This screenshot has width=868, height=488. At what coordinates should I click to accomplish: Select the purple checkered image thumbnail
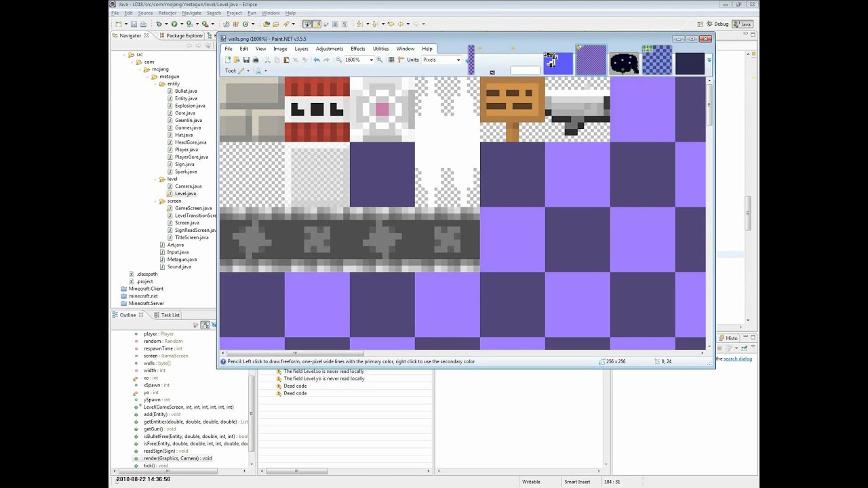(591, 61)
